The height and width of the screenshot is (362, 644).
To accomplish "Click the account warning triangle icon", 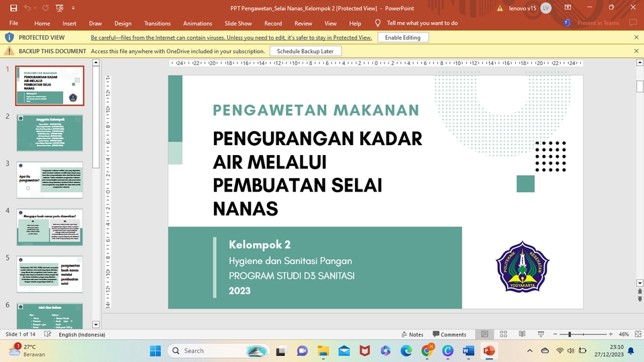I will (500, 8).
